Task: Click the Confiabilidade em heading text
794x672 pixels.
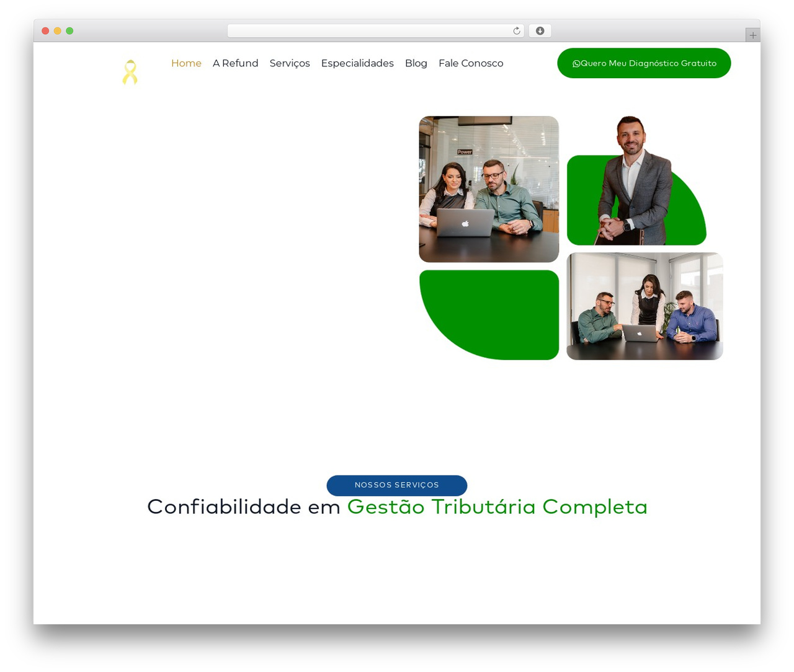Action: pyautogui.click(x=244, y=506)
